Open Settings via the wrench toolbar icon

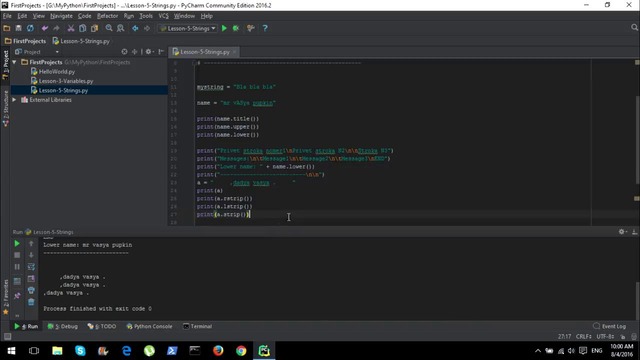point(251,28)
